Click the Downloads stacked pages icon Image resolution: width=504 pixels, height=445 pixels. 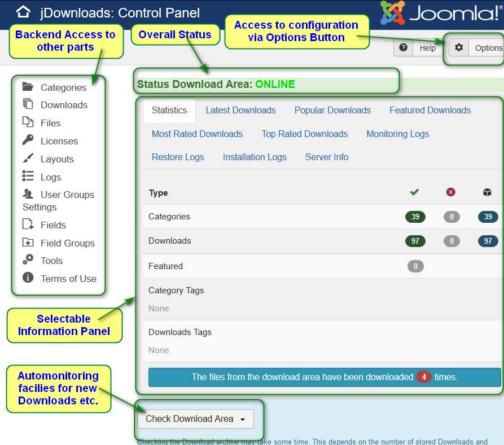28,104
